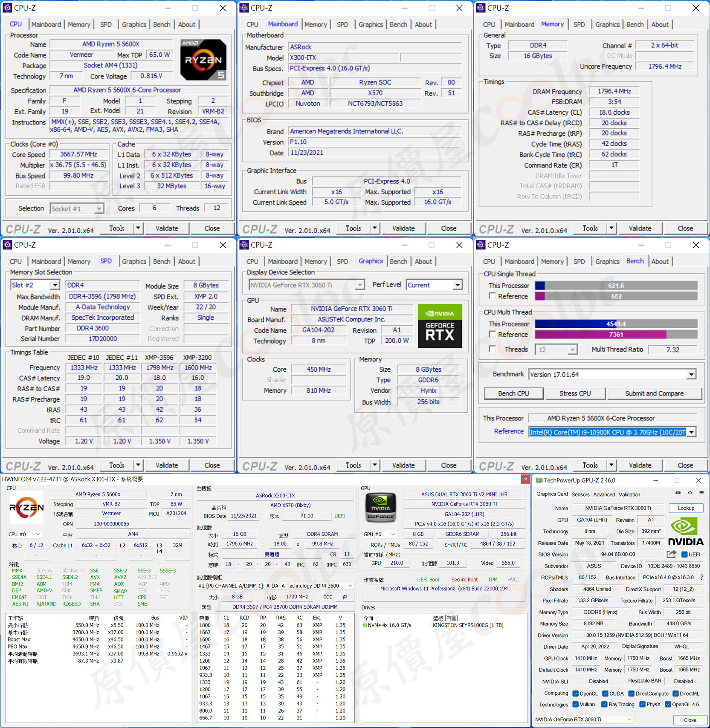Click GPU-Z screenshot camera icon
This screenshot has height=728, width=710.
tap(678, 493)
